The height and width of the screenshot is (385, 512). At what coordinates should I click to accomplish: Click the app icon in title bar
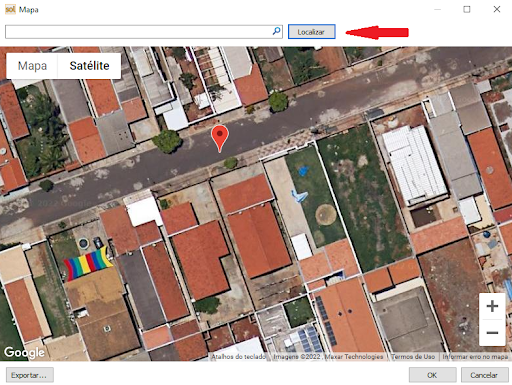click(10, 9)
